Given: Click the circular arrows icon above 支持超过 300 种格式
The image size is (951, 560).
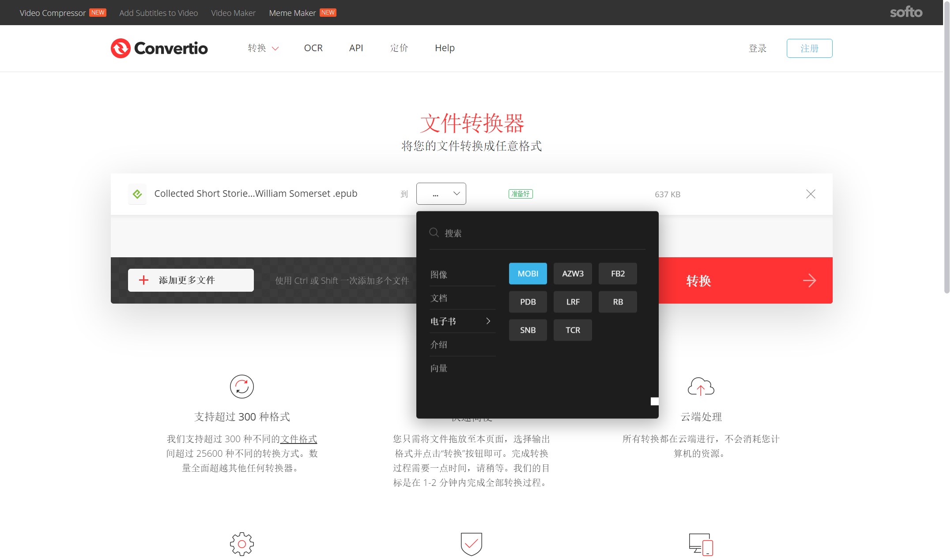Looking at the screenshot, I should click(242, 387).
